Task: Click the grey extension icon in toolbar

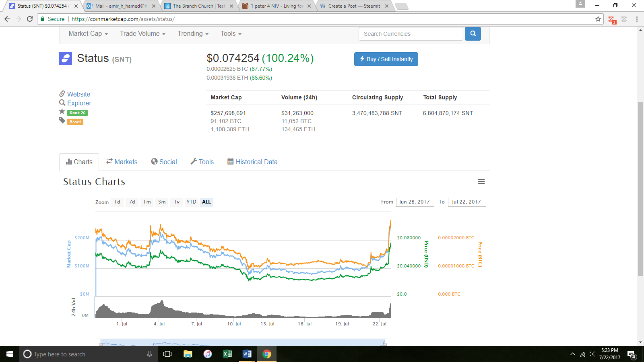Action: pyautogui.click(x=624, y=19)
